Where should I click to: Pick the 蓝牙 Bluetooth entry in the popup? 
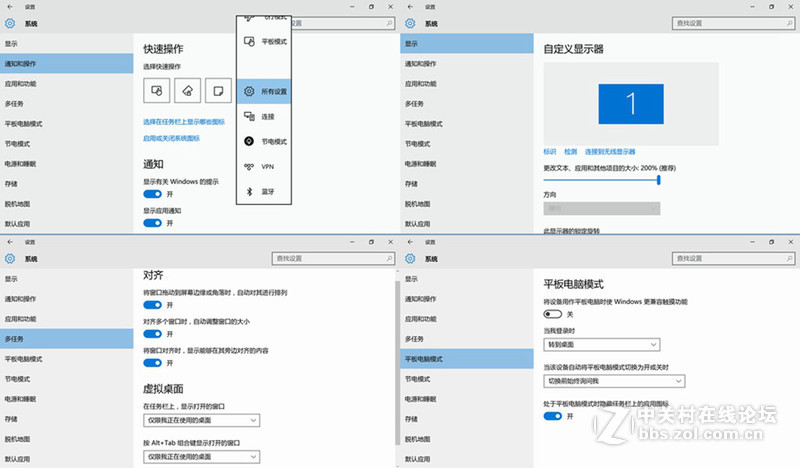(x=264, y=191)
